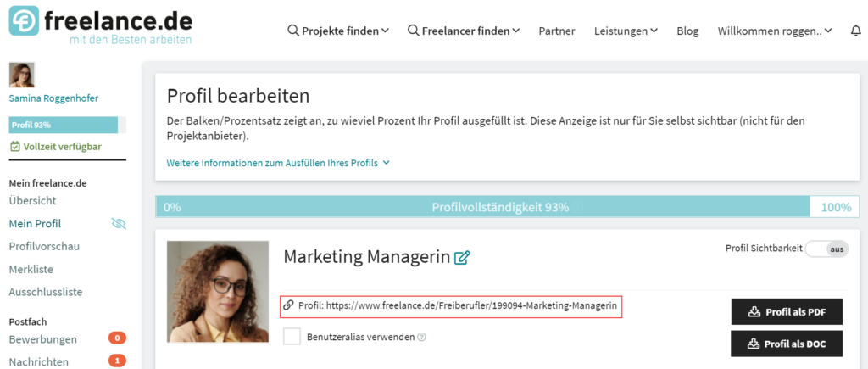The width and height of the screenshot is (868, 369).
Task: Download profile with Profil als PDF button
Action: pyautogui.click(x=787, y=311)
